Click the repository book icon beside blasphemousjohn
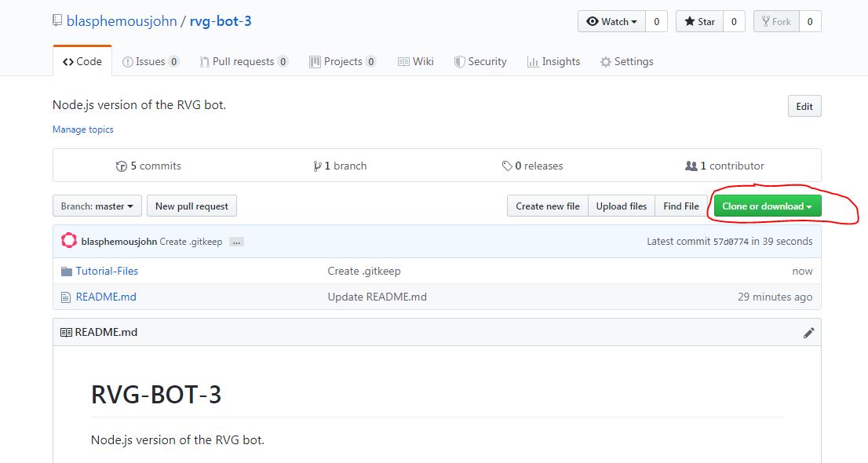 click(57, 21)
